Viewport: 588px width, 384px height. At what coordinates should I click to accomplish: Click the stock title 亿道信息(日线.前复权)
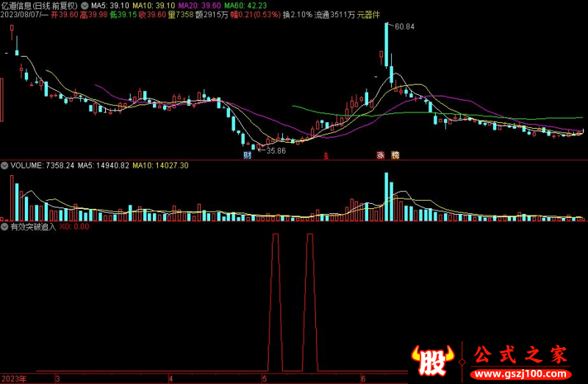pyautogui.click(x=39, y=6)
